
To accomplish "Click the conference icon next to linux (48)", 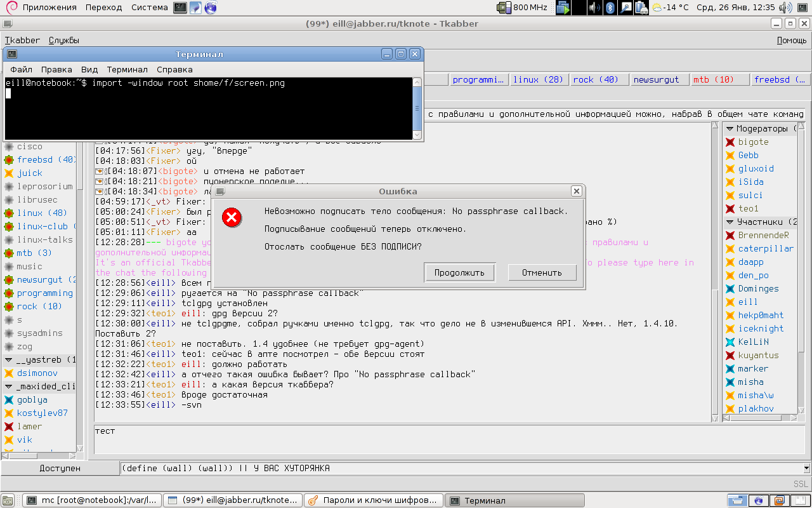I will tap(9, 213).
